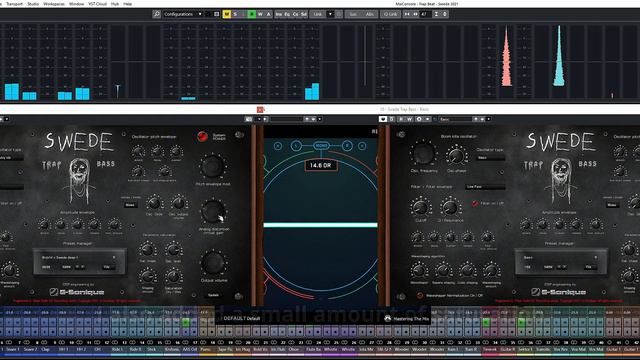Click the G-Sonique logo on left Swede
Screen dimensions: 640x360
pos(77,292)
